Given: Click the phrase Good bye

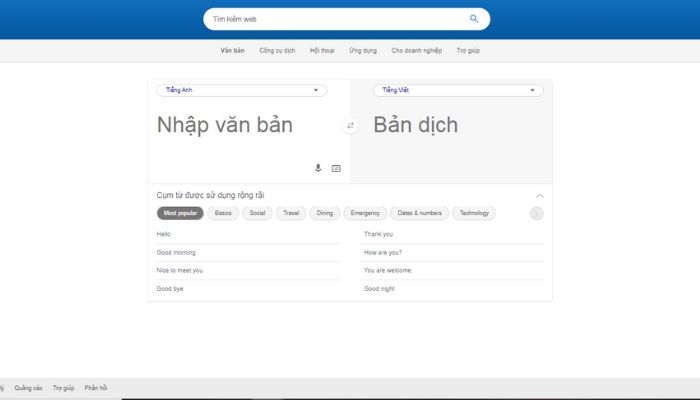Looking at the screenshot, I should click(x=170, y=289).
